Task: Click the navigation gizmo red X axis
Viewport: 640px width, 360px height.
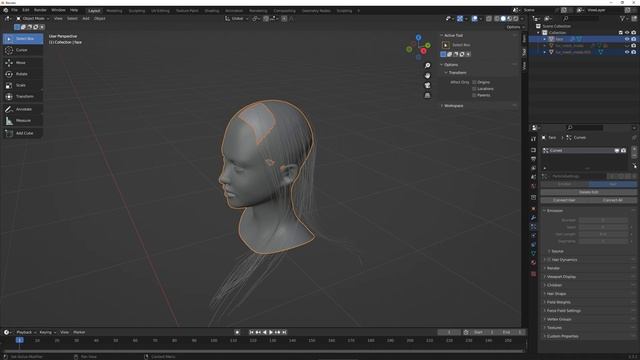Action: [x=424, y=51]
